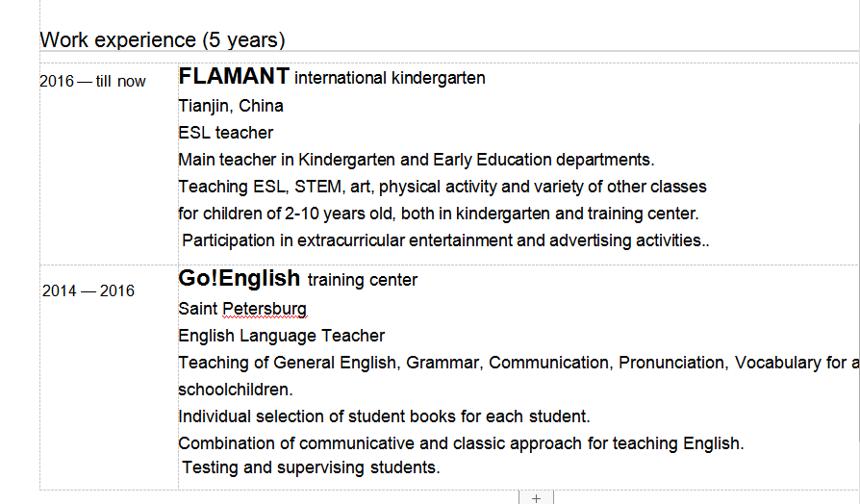
Task: Click the "for children of 2-10 years old" line
Action: click(x=438, y=214)
